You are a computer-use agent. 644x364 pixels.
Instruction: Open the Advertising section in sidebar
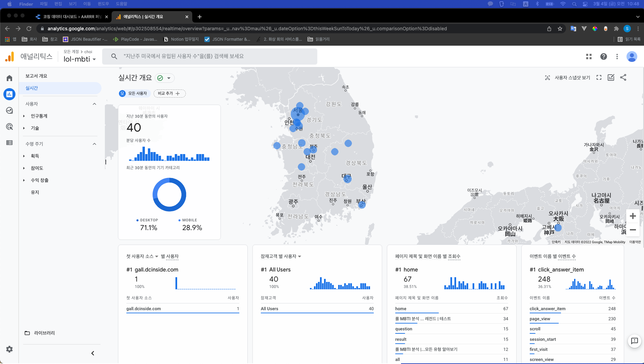(9, 126)
